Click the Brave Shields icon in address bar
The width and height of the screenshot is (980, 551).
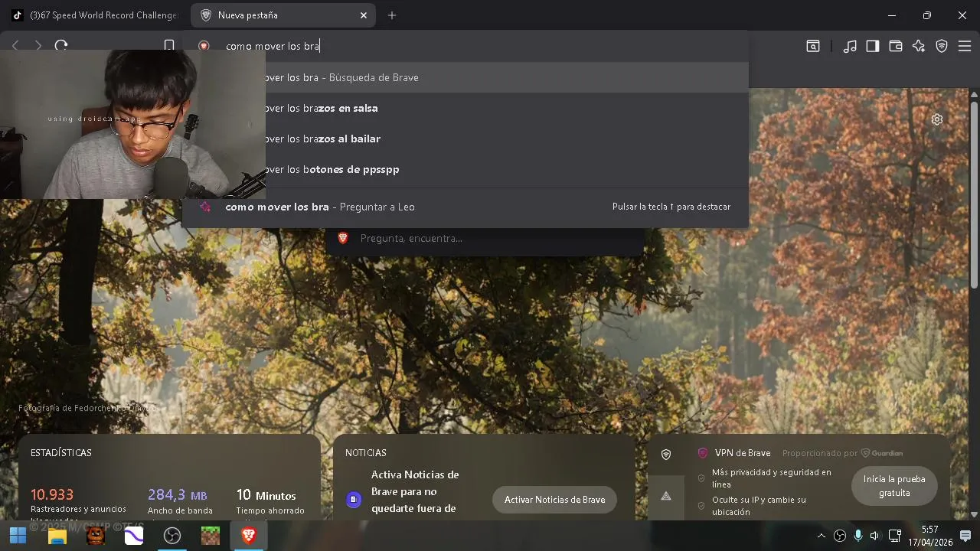(204, 46)
